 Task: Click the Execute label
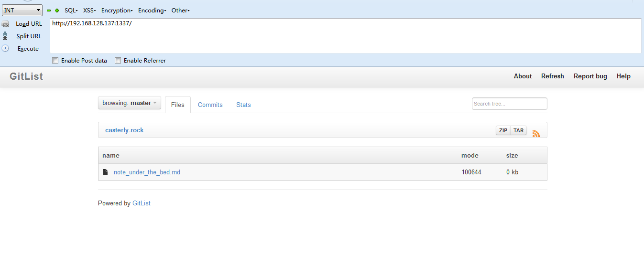28,48
